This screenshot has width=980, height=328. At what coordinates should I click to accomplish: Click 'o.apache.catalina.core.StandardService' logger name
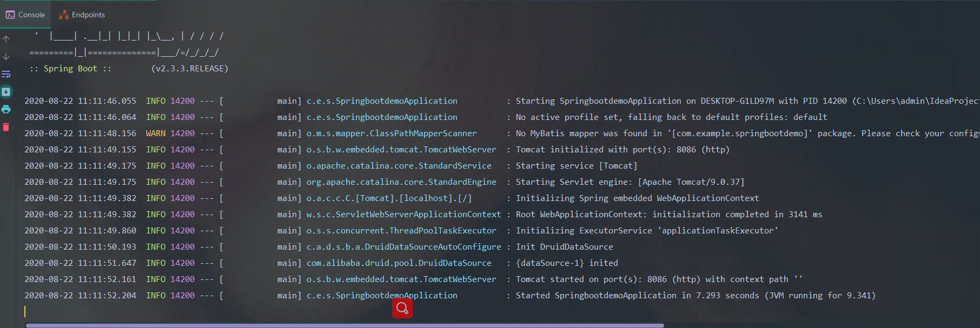pos(399,166)
